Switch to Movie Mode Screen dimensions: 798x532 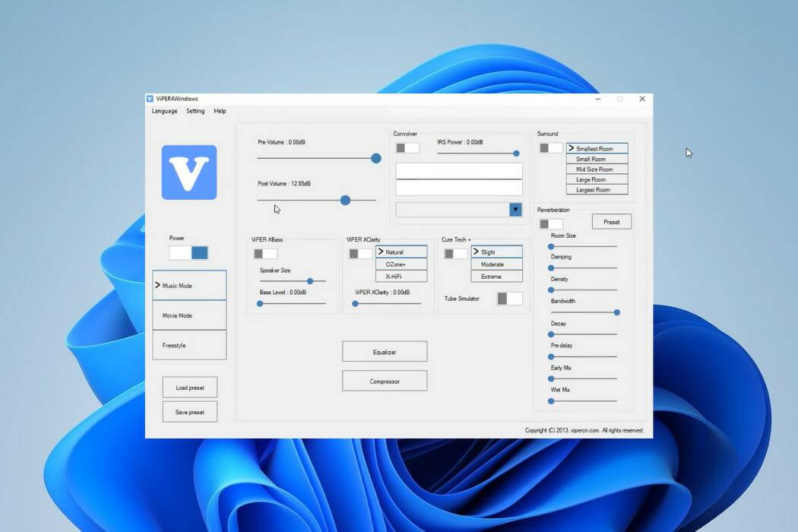click(x=188, y=315)
